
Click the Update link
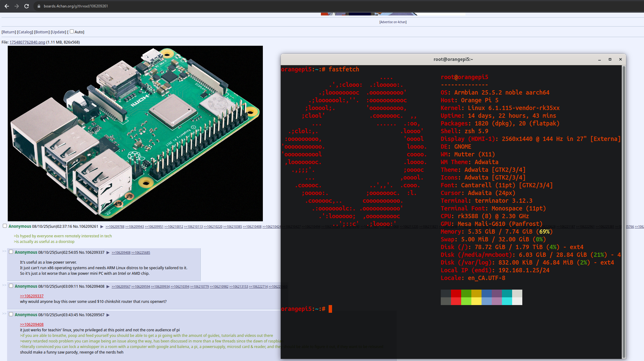tap(58, 32)
